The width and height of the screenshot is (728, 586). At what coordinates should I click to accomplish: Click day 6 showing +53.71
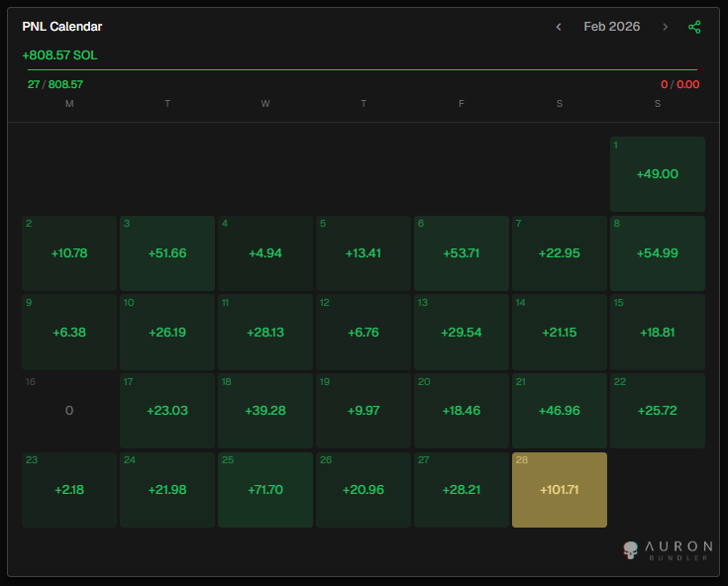click(x=461, y=253)
